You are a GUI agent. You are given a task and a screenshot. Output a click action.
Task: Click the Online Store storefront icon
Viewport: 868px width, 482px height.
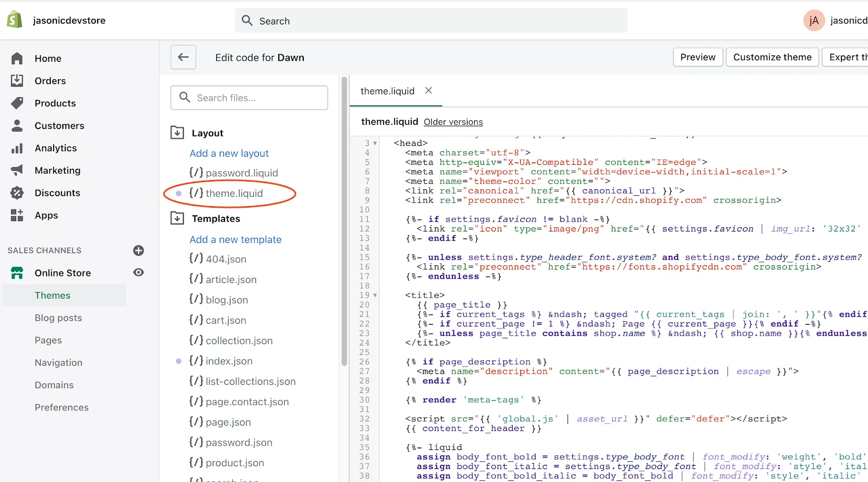coord(17,273)
